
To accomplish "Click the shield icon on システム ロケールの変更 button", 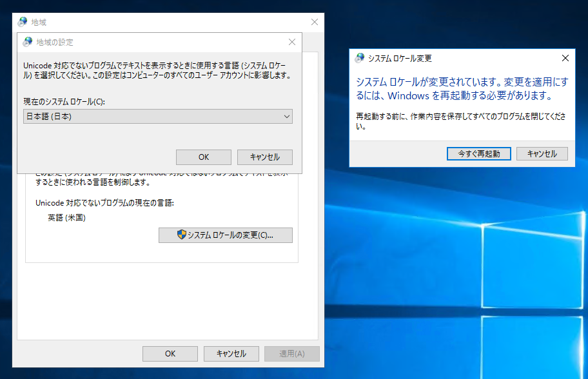I will [182, 235].
